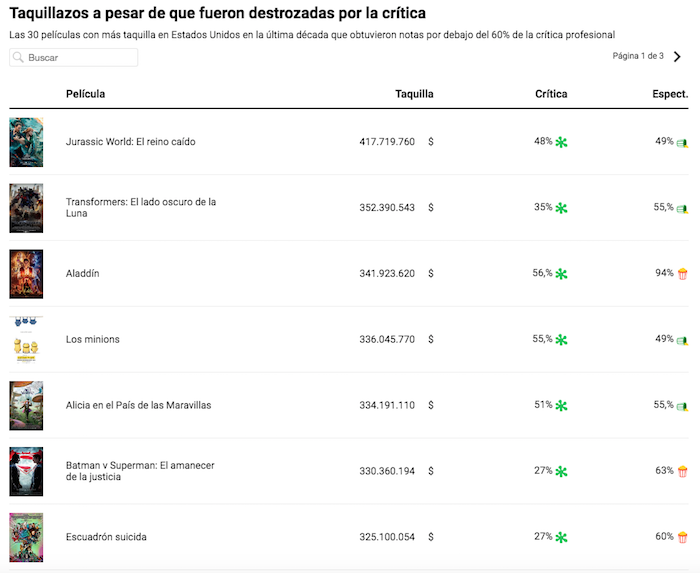
Task: Select the Los minions poster image
Action: coord(26,340)
